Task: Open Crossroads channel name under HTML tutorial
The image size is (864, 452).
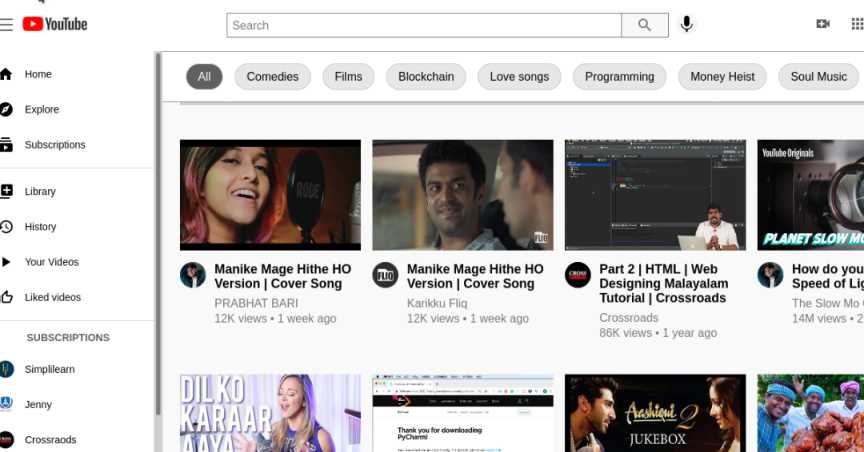Action: coord(629,318)
